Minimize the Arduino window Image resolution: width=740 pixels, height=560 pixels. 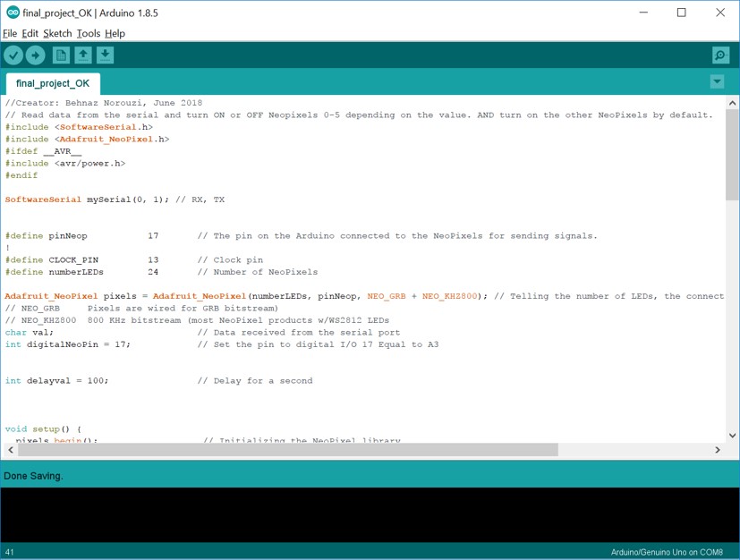click(643, 13)
